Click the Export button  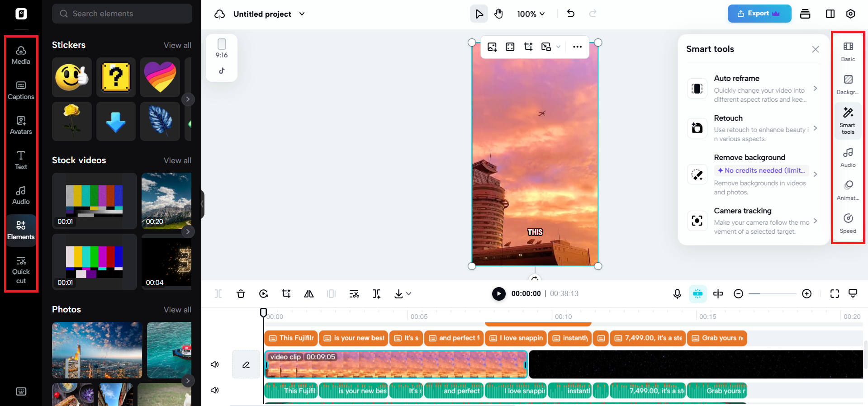[x=759, y=14]
